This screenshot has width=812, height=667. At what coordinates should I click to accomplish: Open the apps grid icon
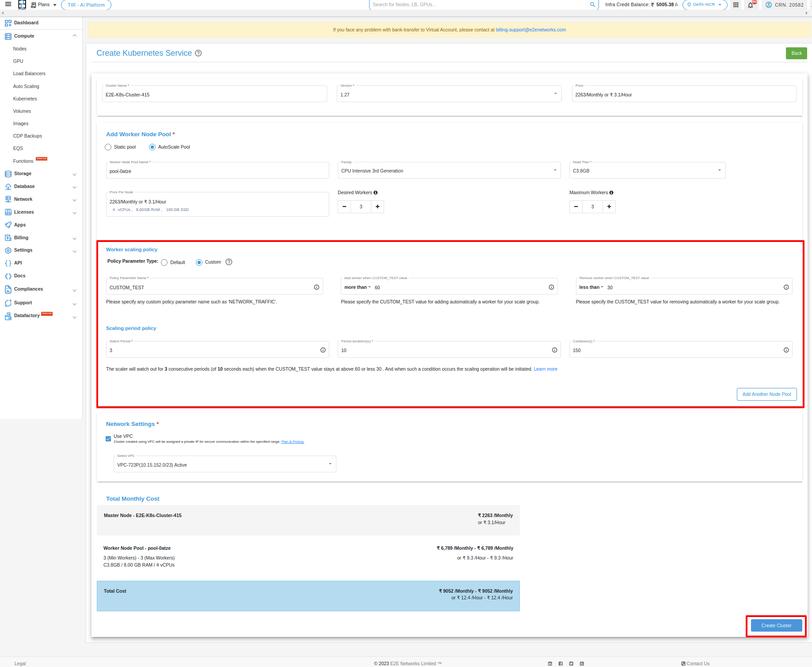click(736, 5)
